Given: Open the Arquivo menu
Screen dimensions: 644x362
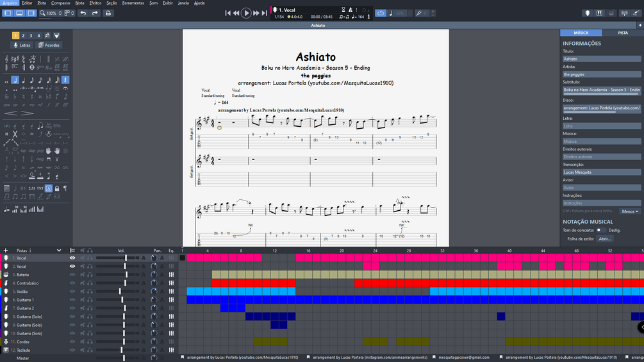Looking at the screenshot, I should [x=10, y=3].
